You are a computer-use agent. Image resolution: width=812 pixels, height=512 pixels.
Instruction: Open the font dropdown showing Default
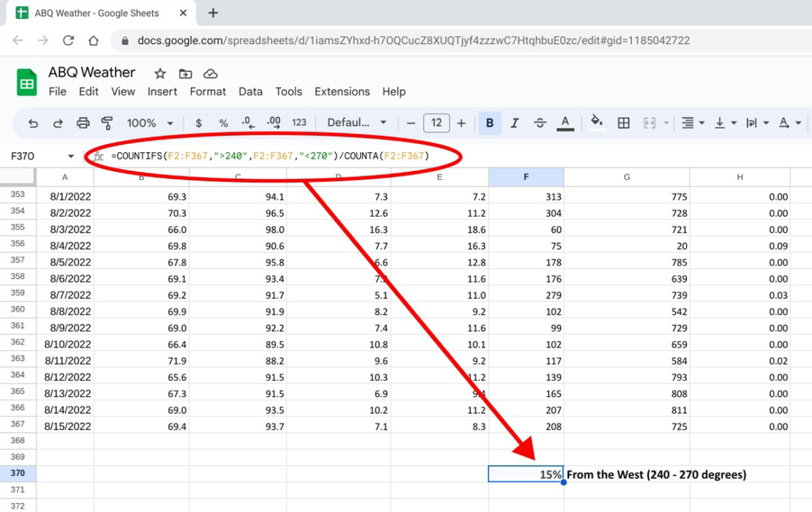[x=356, y=122]
